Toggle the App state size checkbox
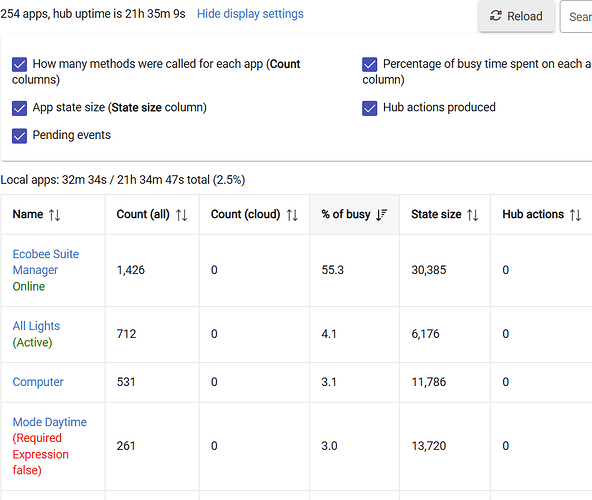This screenshot has width=592, height=500. 19,108
